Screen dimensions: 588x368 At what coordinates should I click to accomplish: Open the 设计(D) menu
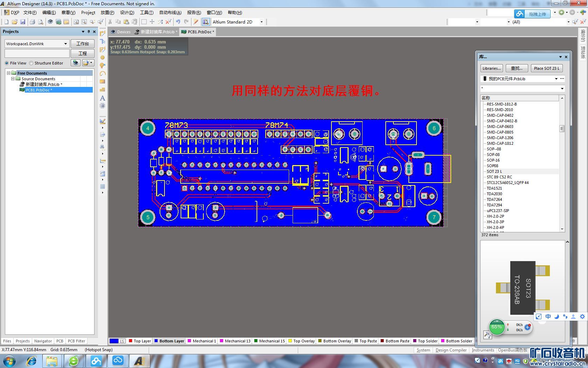[x=127, y=12]
